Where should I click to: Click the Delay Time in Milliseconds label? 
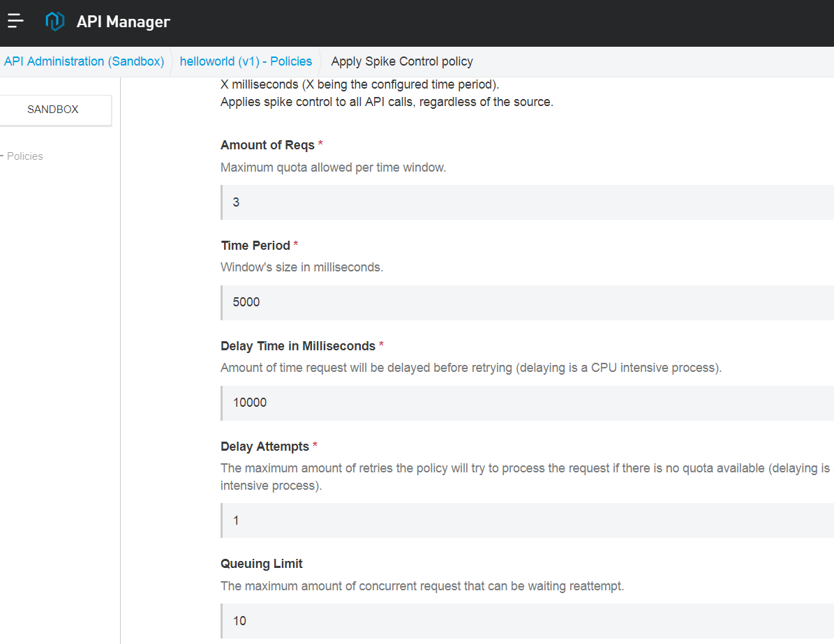click(297, 346)
